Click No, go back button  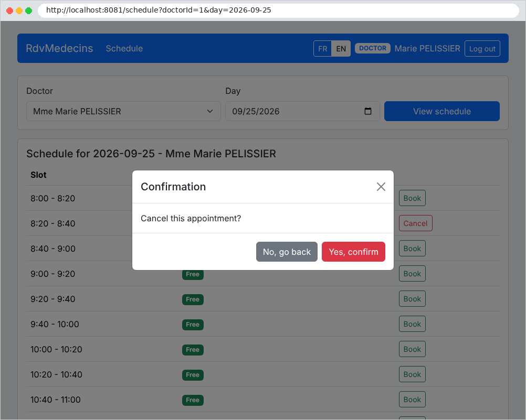click(287, 252)
